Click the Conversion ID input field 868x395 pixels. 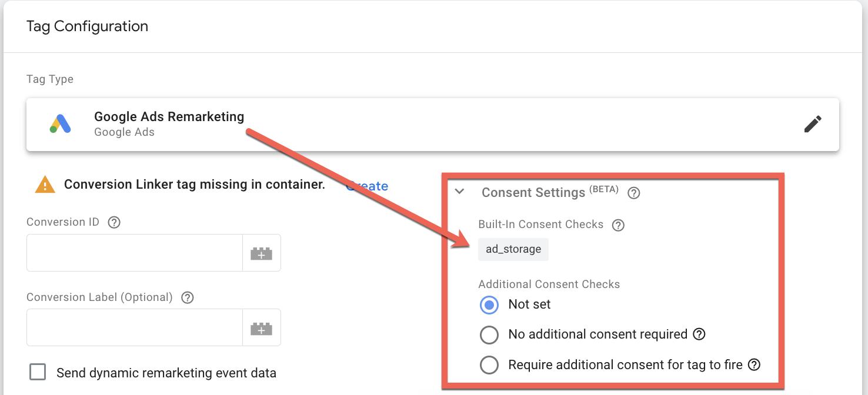tap(135, 253)
